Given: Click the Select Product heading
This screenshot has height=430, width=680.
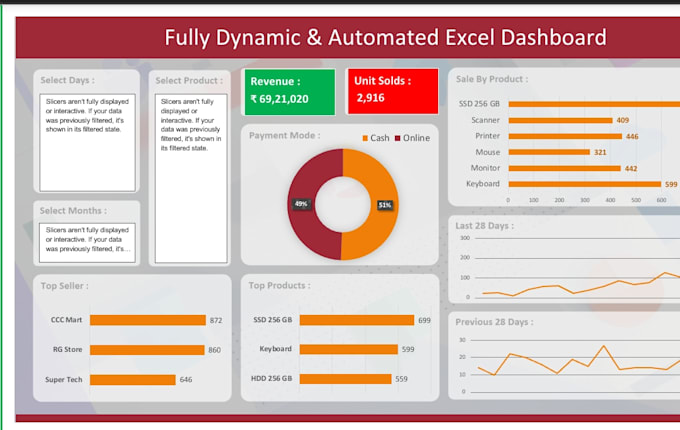Looking at the screenshot, I should pos(189,81).
